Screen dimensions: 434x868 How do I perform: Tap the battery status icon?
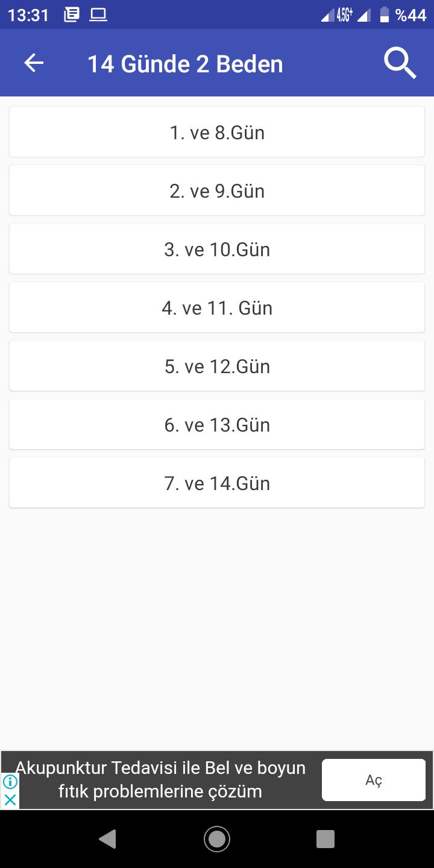(384, 15)
